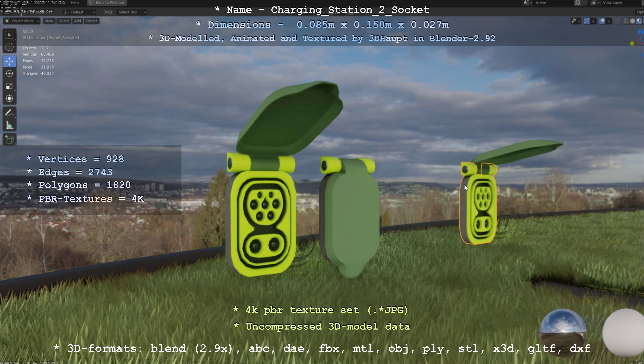Viewport: 644px width, 364px height.
Task: Open the Help menu
Action: [x=75, y=2]
